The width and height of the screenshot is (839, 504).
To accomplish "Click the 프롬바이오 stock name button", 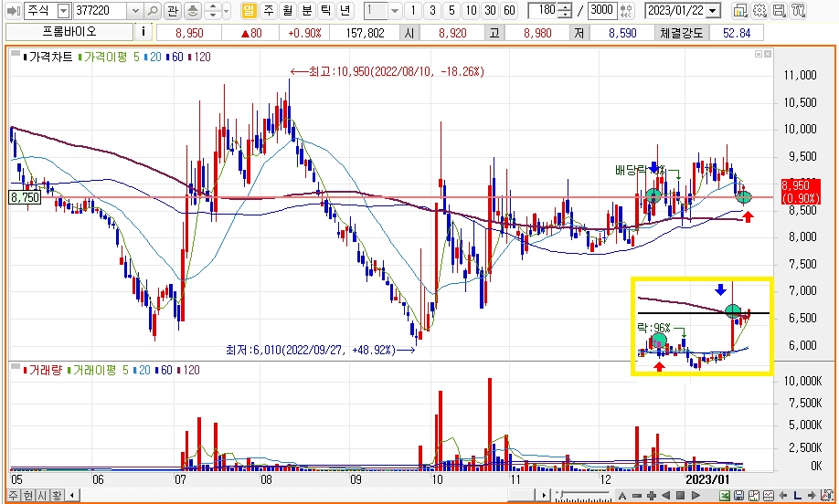I will pyautogui.click(x=69, y=32).
